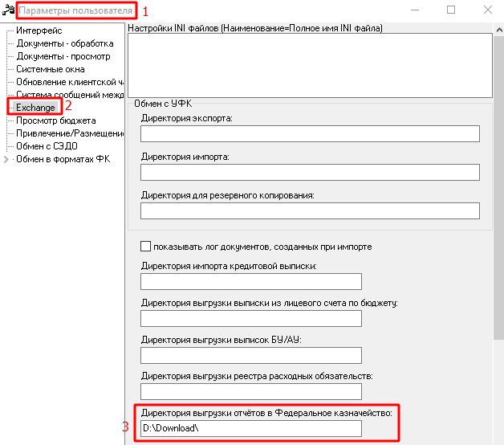Click the реестра расходных обязательств field

tap(251, 392)
